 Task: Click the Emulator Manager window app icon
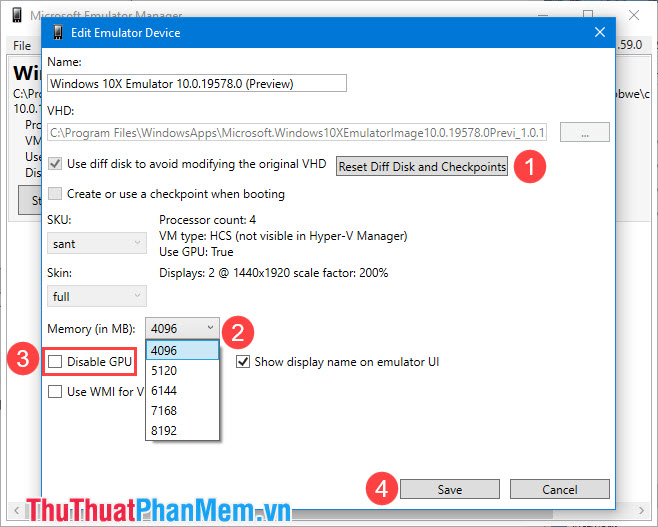pos(17,15)
